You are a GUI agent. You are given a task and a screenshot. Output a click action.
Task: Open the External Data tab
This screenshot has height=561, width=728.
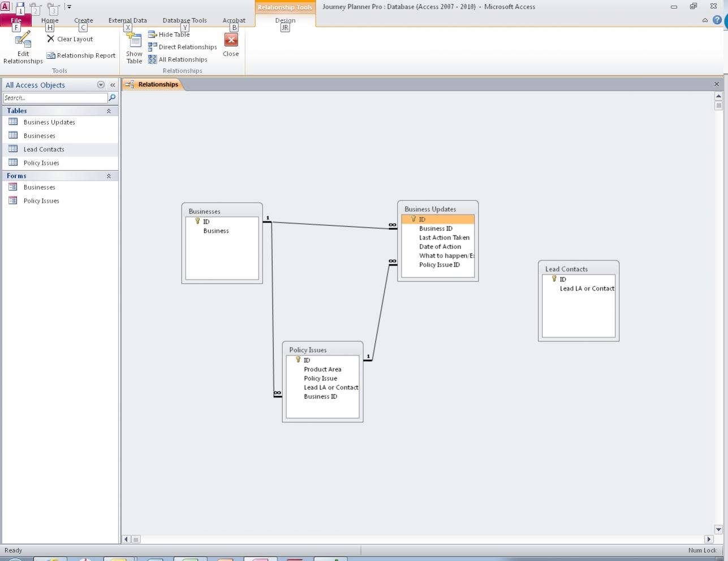pyautogui.click(x=127, y=20)
